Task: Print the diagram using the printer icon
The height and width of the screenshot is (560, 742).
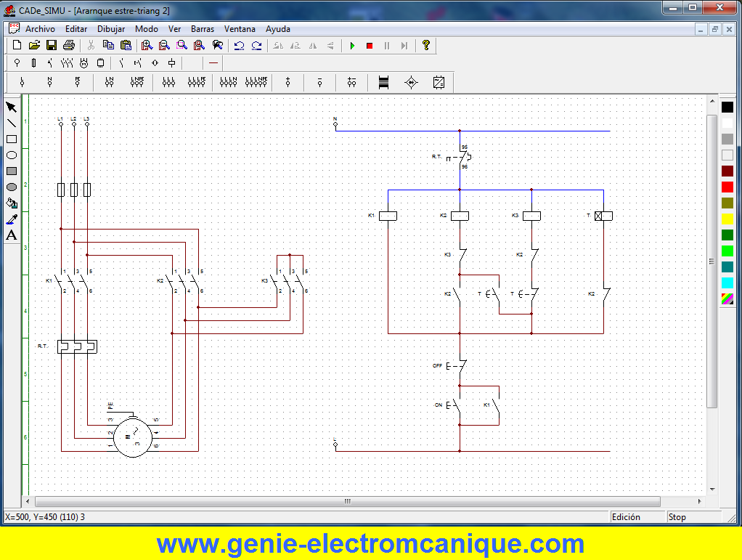Action: (x=68, y=46)
